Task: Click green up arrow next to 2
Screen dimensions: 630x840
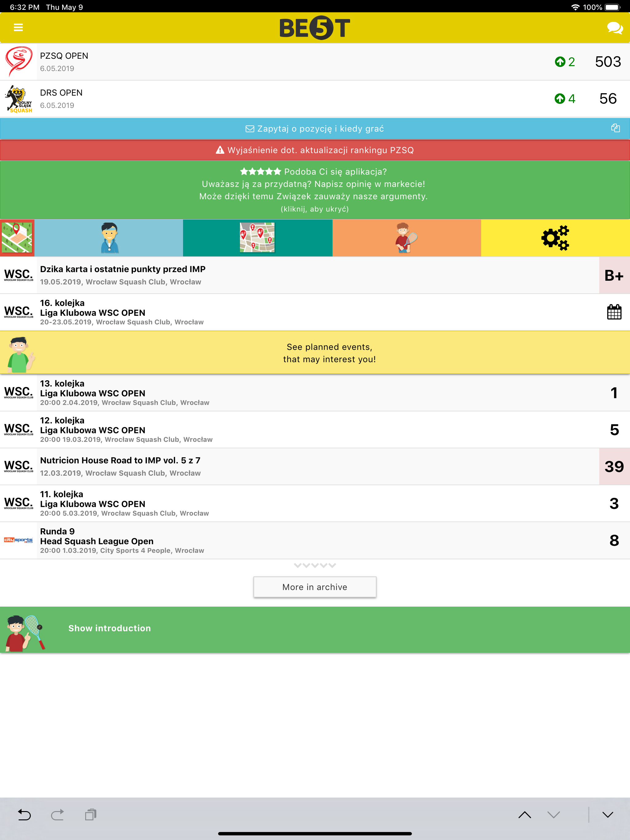Action: (560, 61)
